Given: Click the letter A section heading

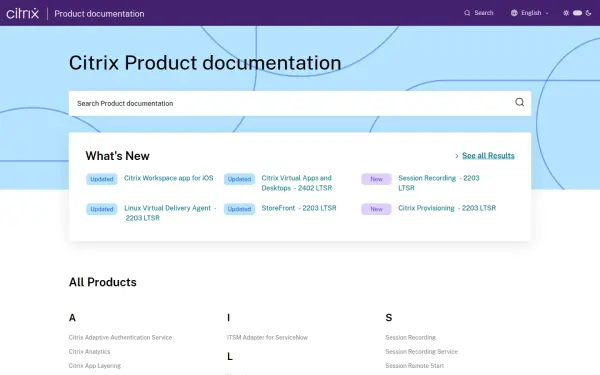Looking at the screenshot, I should (72, 318).
